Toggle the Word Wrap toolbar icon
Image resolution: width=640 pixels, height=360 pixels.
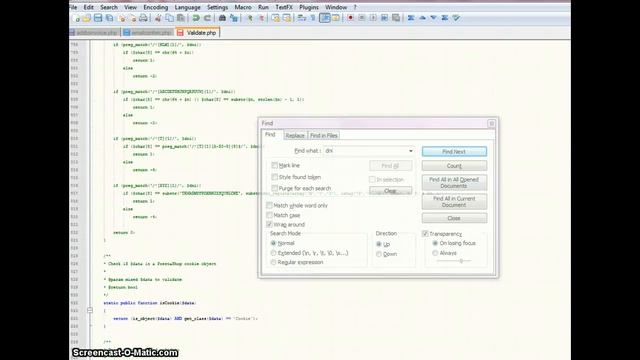coord(302,18)
